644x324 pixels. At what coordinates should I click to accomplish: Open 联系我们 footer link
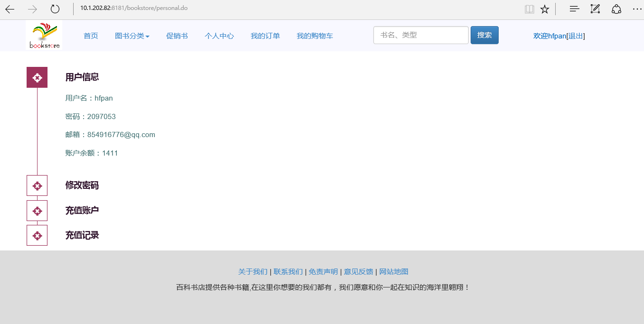pos(288,272)
